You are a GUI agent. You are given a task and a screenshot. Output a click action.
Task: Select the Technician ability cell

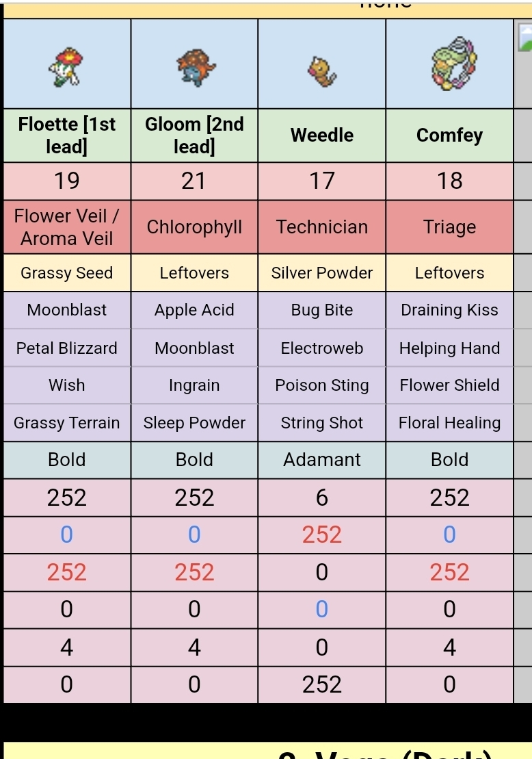click(x=322, y=227)
